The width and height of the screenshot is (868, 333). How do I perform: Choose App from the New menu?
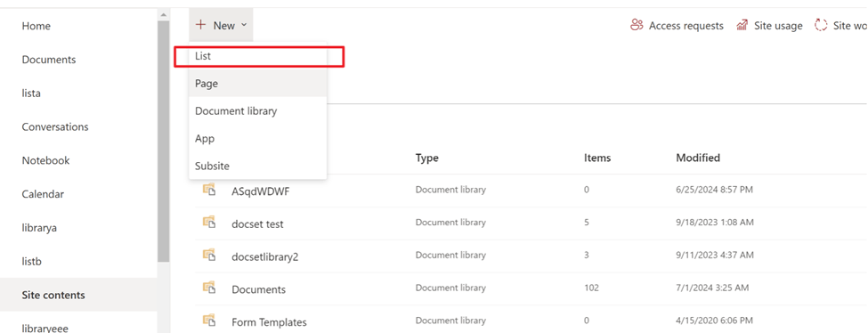[x=258, y=139]
